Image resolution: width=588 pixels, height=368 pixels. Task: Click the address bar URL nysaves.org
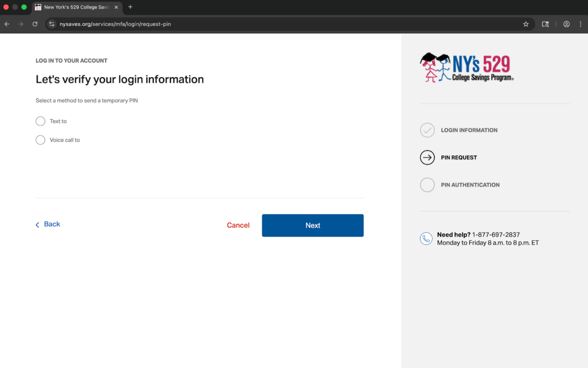(115, 24)
